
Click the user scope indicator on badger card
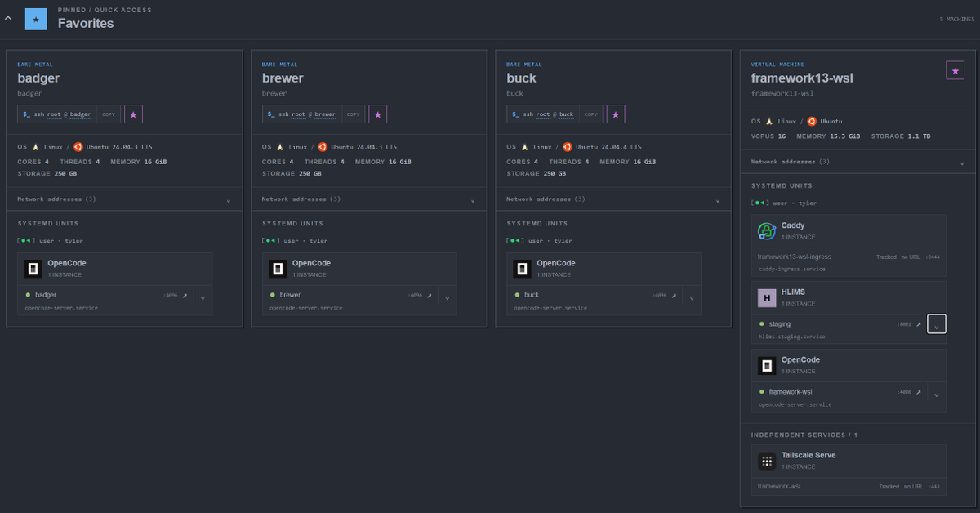click(50, 240)
